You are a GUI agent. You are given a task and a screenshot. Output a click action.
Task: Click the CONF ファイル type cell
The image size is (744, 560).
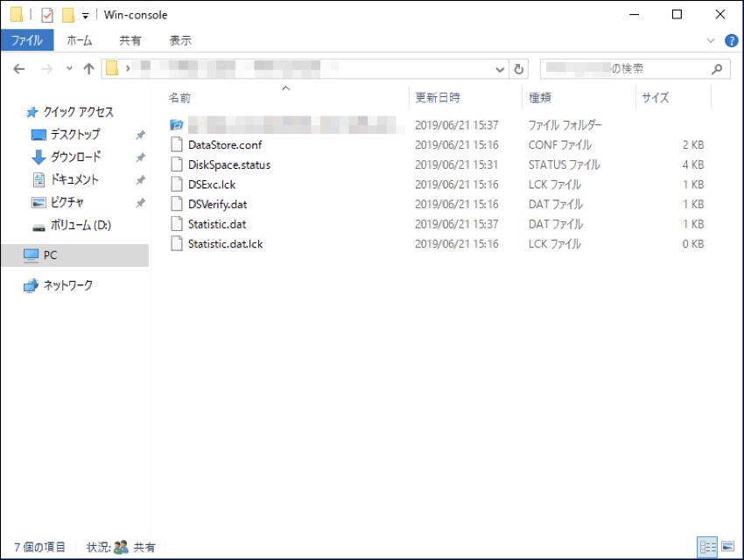pyautogui.click(x=560, y=144)
